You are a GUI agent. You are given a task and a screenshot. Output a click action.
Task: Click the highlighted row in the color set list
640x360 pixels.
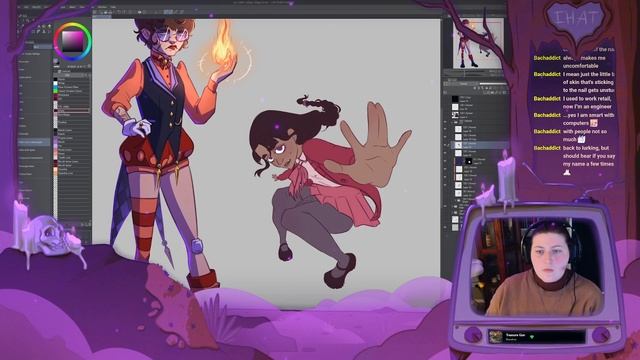coord(71,111)
